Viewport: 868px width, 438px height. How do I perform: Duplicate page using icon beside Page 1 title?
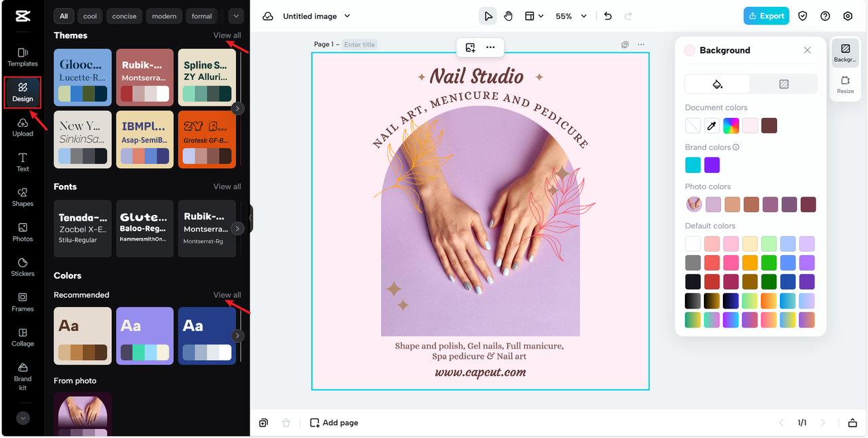coord(625,45)
